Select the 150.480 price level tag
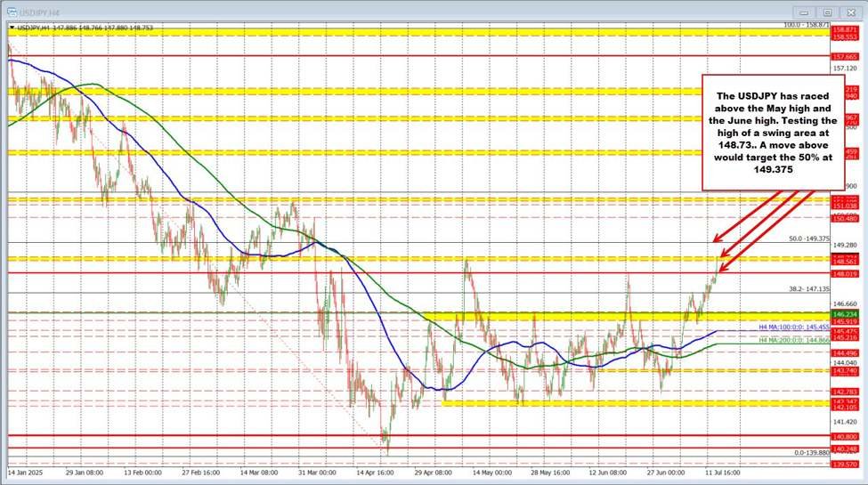868x485 pixels. (x=844, y=218)
